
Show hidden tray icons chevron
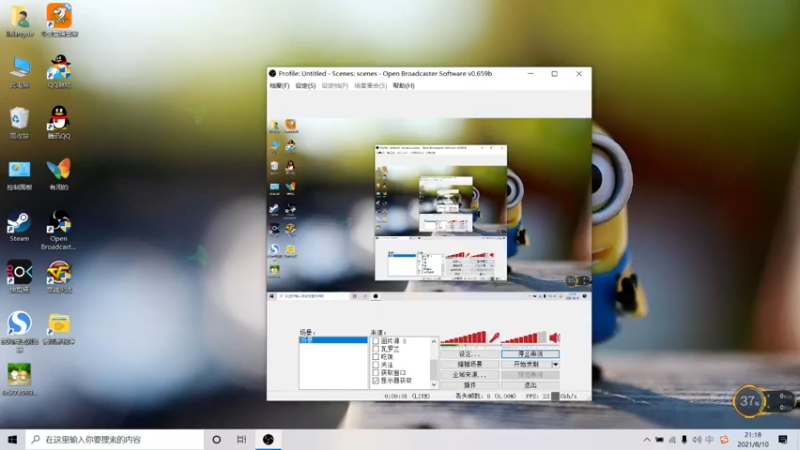tap(647, 439)
